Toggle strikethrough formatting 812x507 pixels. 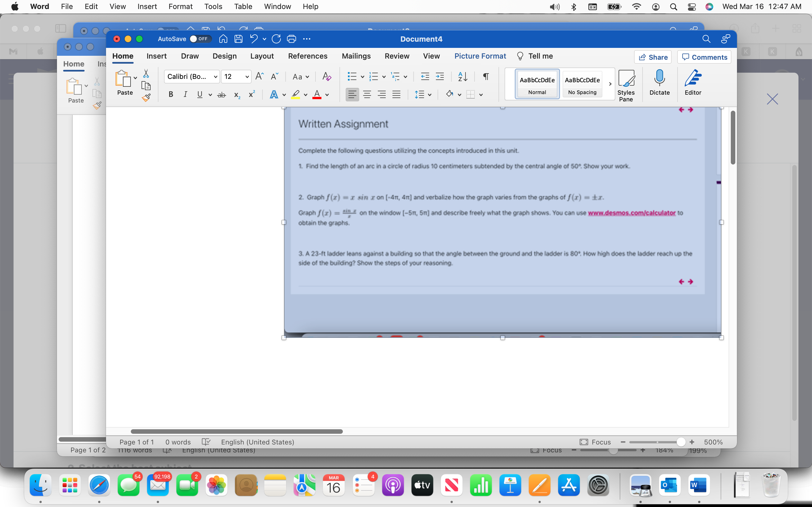[221, 94]
